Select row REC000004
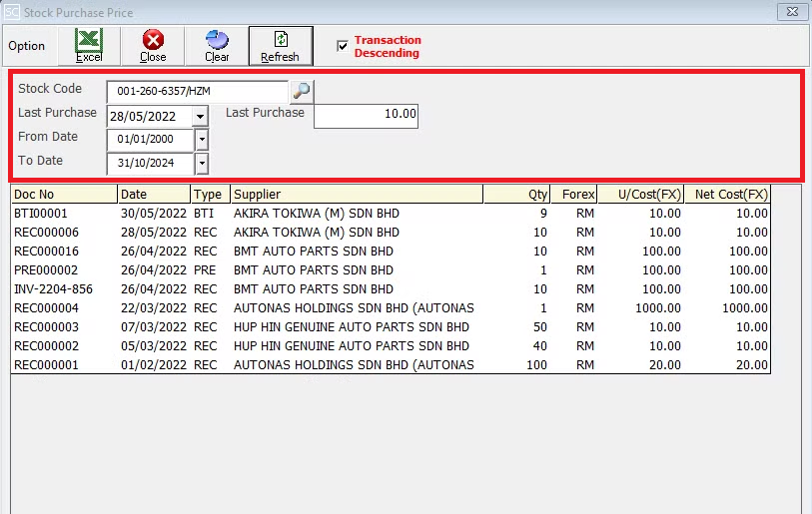The image size is (812, 514). click(x=391, y=308)
